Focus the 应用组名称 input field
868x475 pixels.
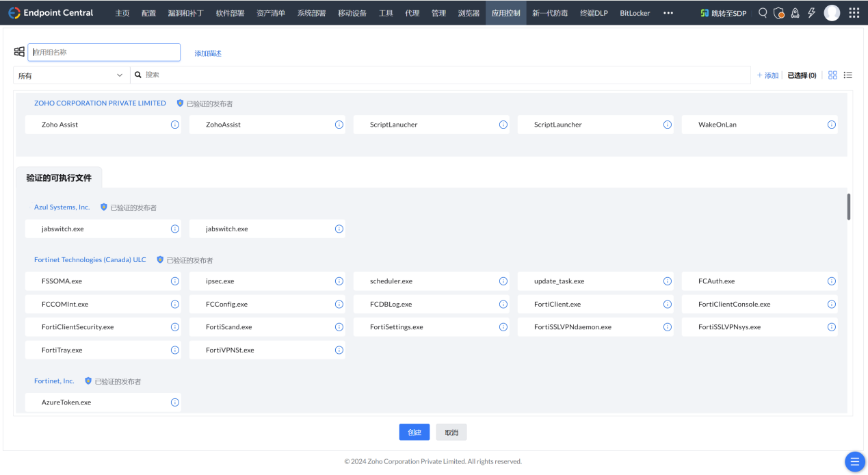pyautogui.click(x=104, y=53)
